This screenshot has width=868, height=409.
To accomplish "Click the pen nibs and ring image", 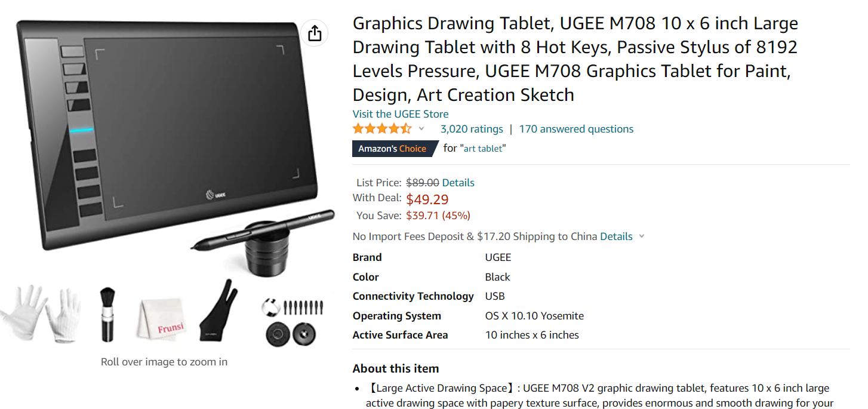I will (293, 321).
